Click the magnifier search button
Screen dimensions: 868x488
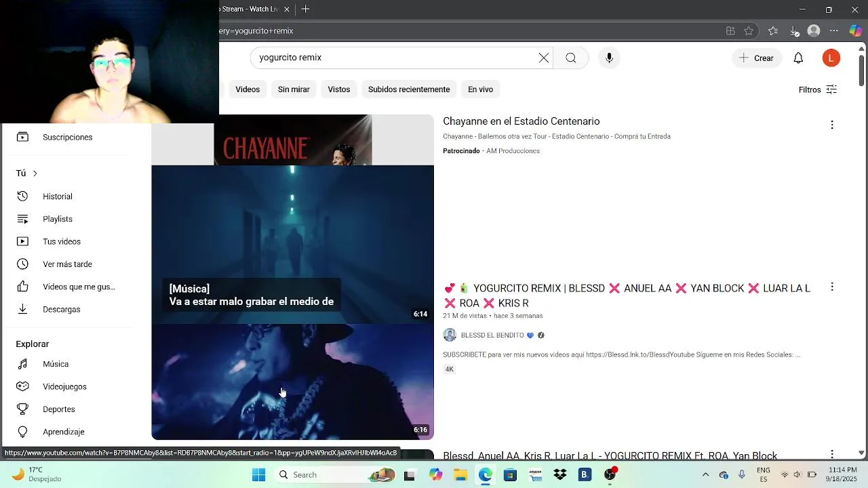[571, 58]
